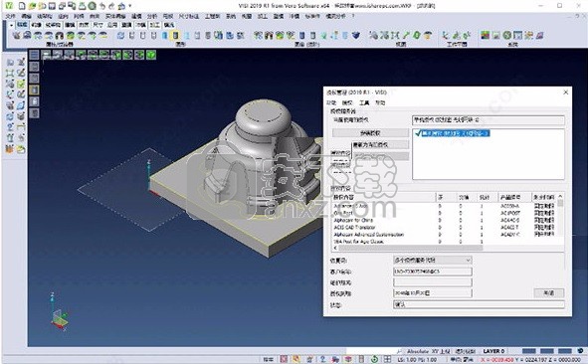
Task: Click the Undo arrow icon
Action: coord(102,6)
